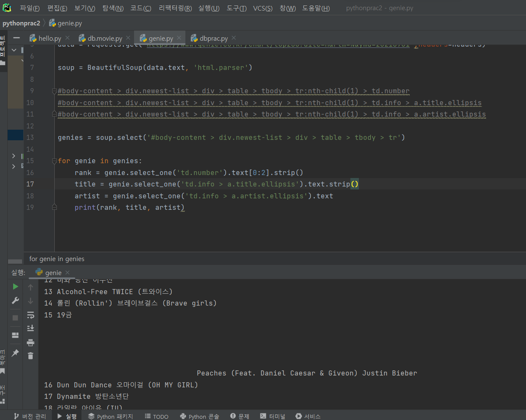Click the up arrow in run output toolbar
Image resolution: width=526 pixels, height=420 pixels.
(31, 287)
